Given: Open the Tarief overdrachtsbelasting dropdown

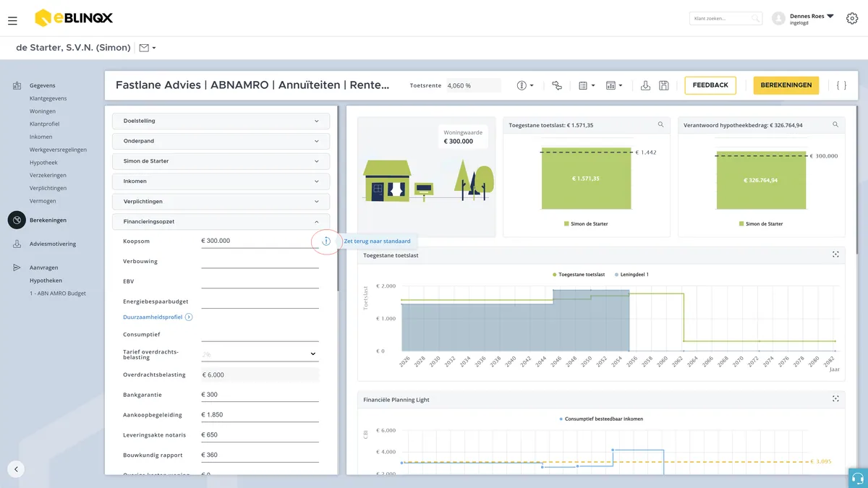Looking at the screenshot, I should pos(260,354).
